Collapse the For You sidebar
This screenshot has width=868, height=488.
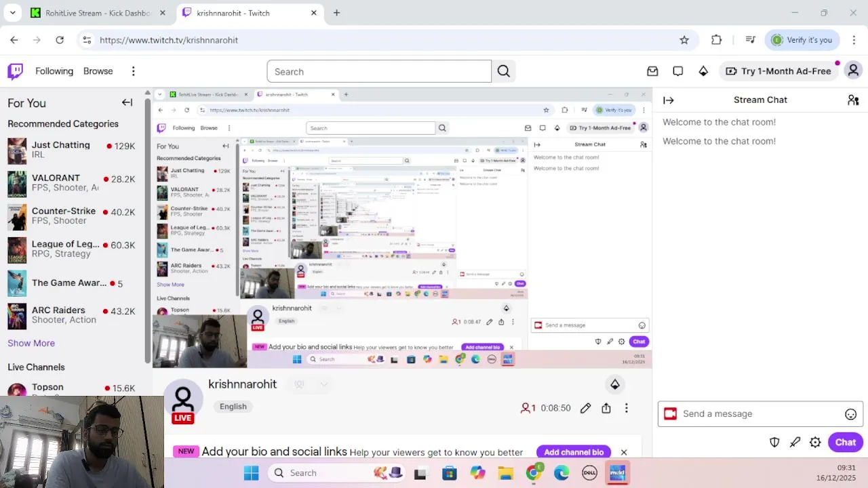coord(127,102)
